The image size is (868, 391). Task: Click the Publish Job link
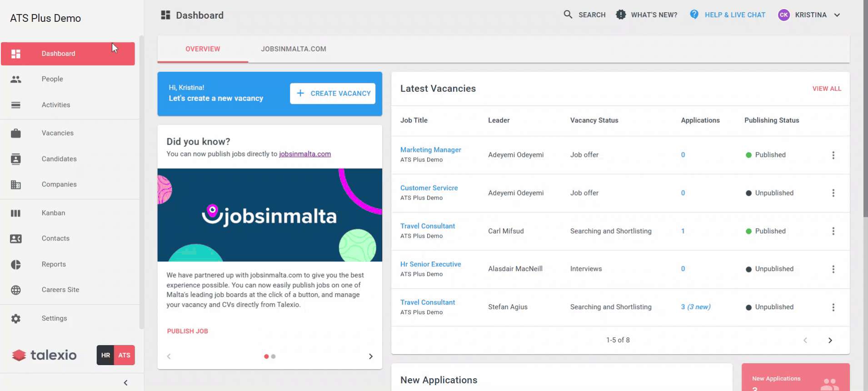[x=187, y=331]
